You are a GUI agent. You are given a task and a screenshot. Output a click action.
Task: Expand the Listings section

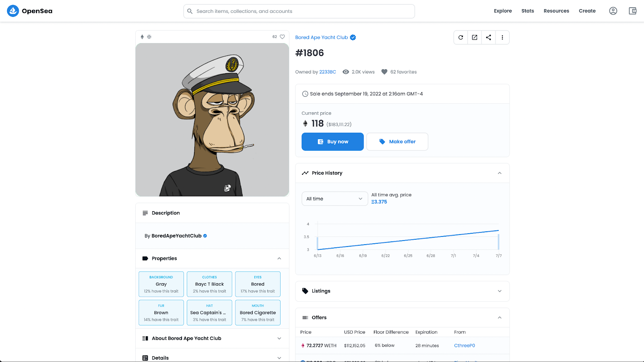point(500,291)
